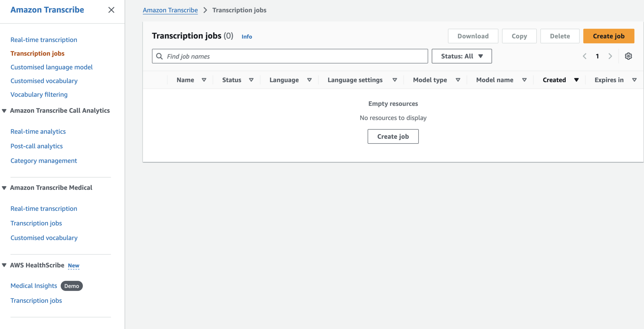This screenshot has height=329, width=644.
Task: Navigate to Vocabulary filtering
Action: click(39, 95)
